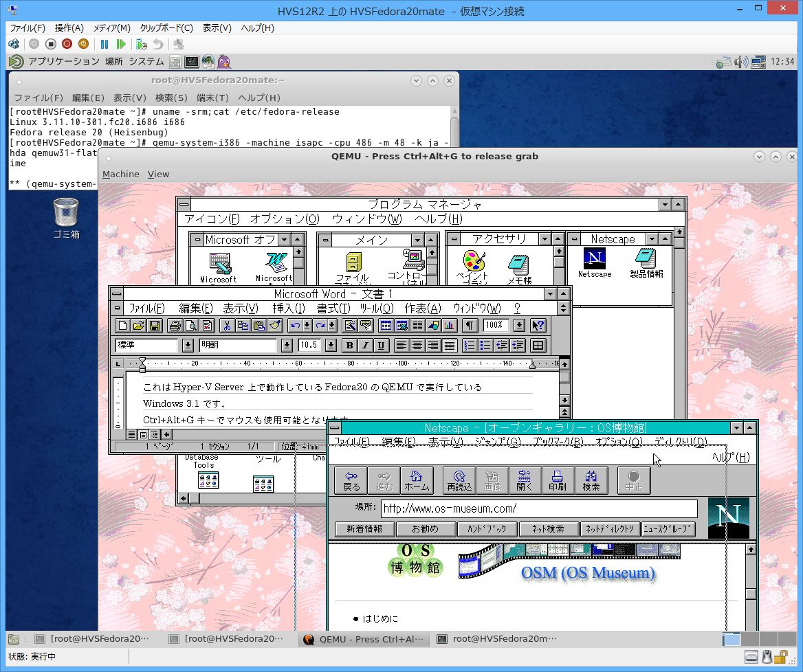Click the Cut scissors icon in Word
803x672 pixels.
tap(227, 326)
